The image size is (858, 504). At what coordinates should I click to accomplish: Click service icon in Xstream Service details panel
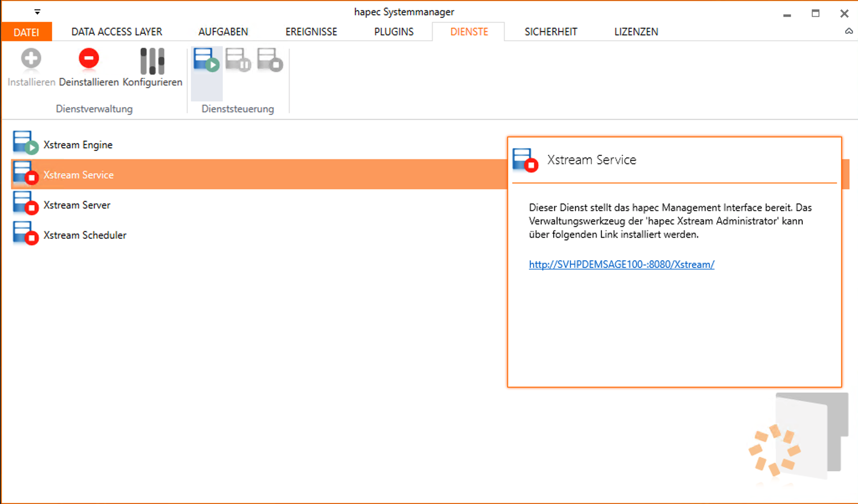[x=525, y=160]
